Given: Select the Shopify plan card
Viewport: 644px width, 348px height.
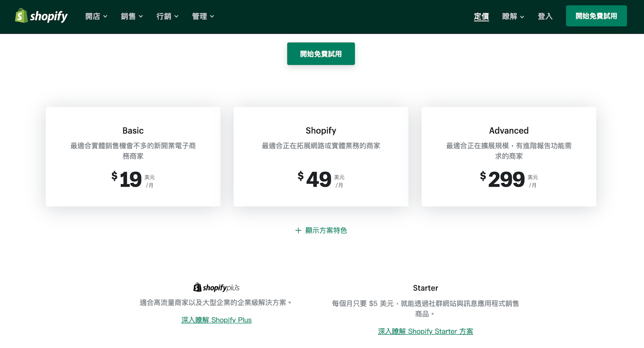Looking at the screenshot, I should (x=321, y=157).
